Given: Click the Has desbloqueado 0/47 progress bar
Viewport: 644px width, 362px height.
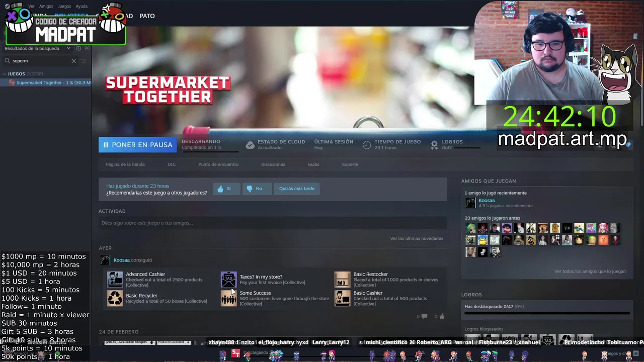Looking at the screenshot, I should click(x=547, y=313).
